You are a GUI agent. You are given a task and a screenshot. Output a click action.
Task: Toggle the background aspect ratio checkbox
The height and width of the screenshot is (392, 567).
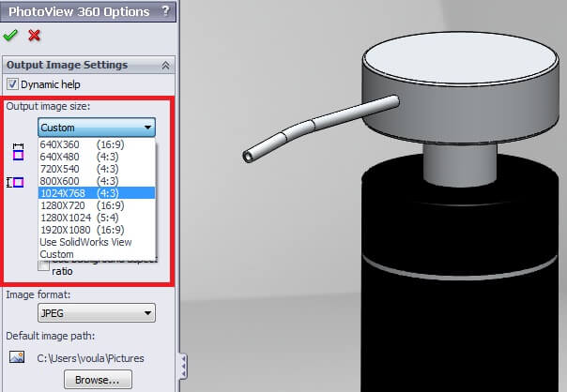44,265
